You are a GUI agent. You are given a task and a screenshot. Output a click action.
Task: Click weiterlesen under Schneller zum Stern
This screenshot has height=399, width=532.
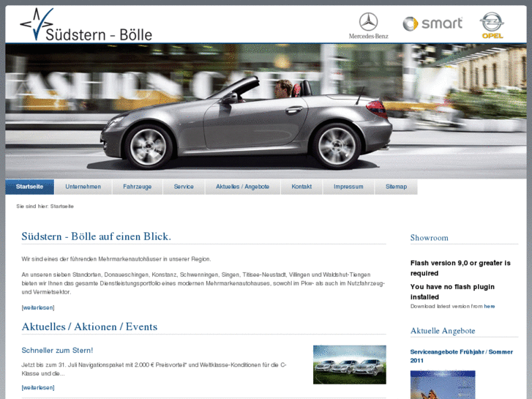(38, 388)
